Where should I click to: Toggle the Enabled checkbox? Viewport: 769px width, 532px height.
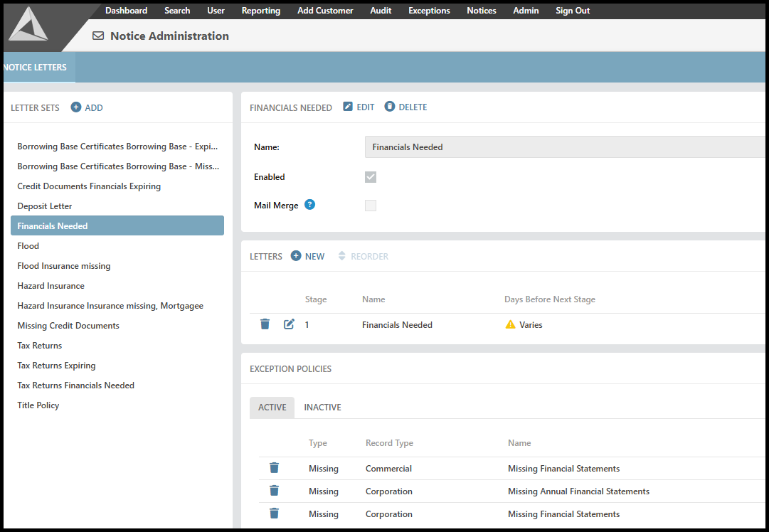[371, 177]
